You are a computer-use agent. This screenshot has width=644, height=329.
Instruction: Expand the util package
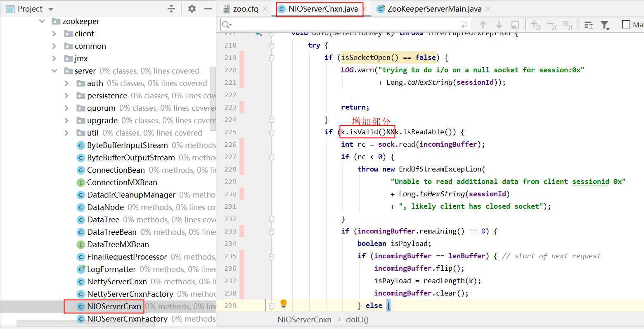pyautogui.click(x=66, y=133)
